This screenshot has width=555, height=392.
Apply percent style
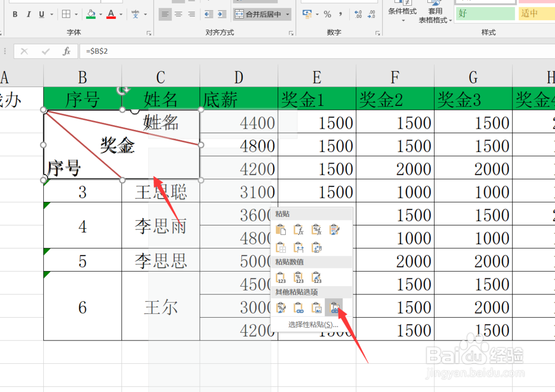coord(327,14)
